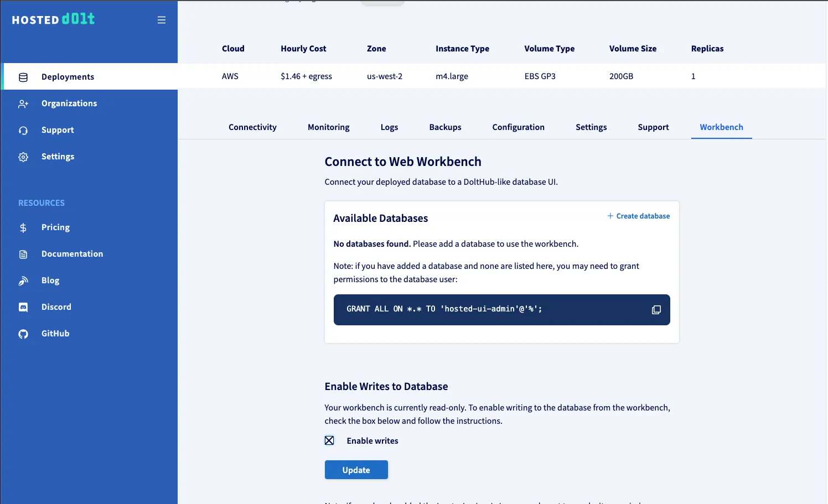This screenshot has height=504, width=828.
Task: Click the Blog feed icon
Action: 23,281
